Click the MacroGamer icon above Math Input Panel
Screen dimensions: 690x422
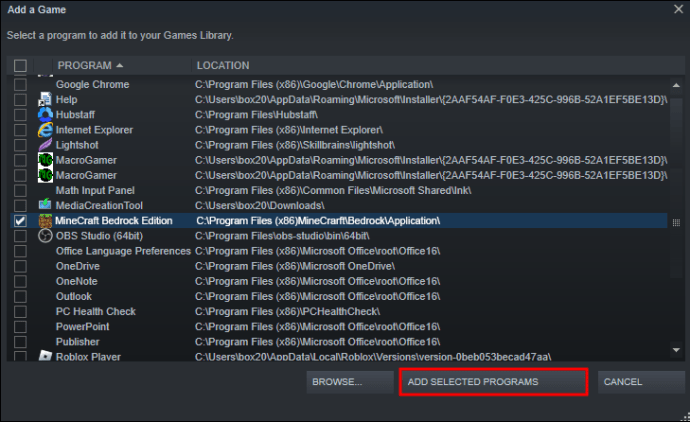tap(45, 175)
